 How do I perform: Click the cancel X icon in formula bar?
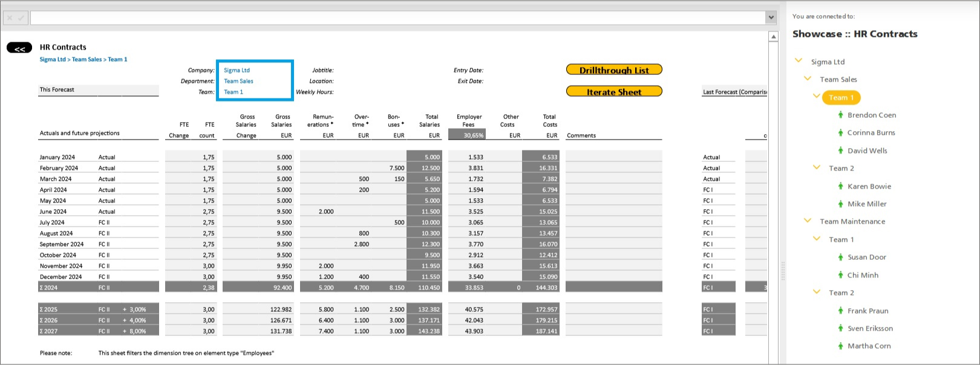pos(10,18)
